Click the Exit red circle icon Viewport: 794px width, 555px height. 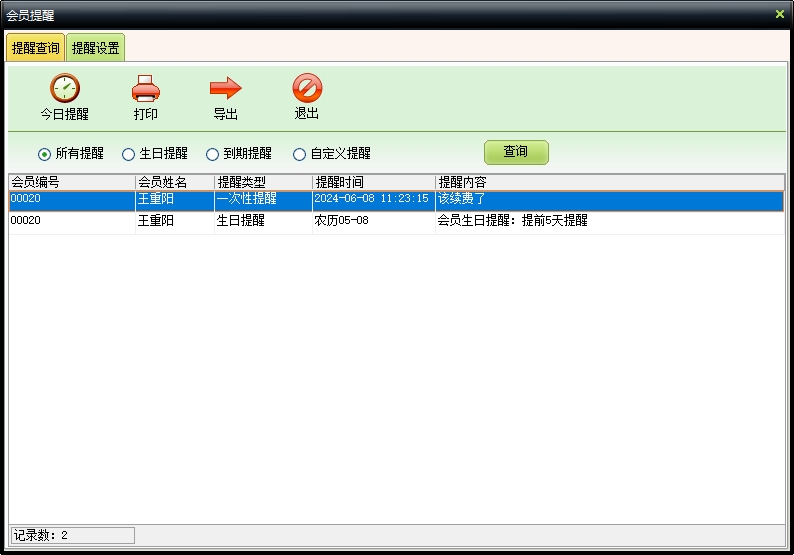point(307,88)
